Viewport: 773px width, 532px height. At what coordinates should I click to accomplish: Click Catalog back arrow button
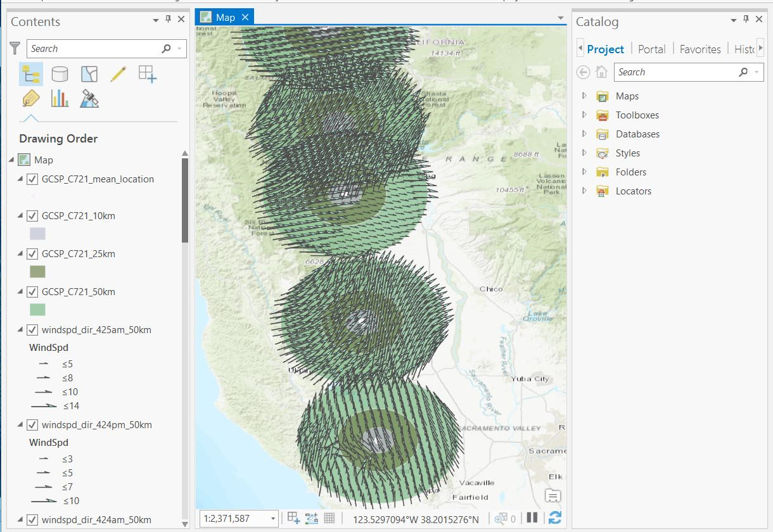pos(583,72)
